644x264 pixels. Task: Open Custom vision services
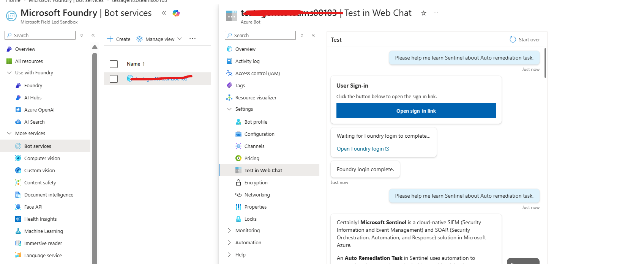coord(39,170)
